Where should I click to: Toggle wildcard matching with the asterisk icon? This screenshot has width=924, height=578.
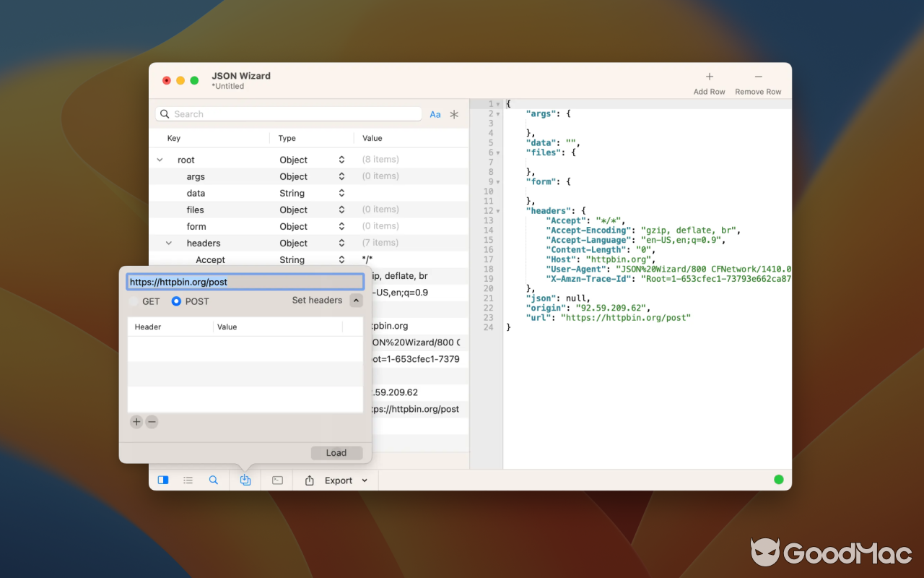click(454, 113)
